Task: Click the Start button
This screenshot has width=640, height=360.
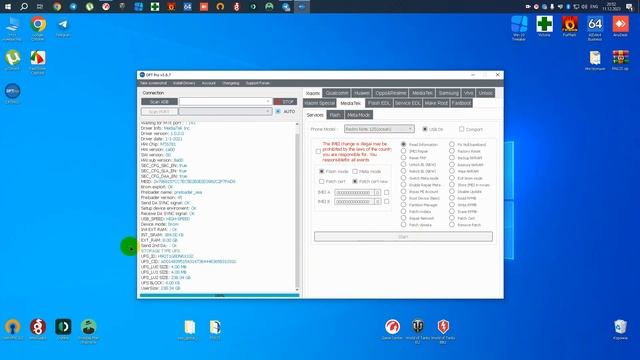Action: (403, 236)
